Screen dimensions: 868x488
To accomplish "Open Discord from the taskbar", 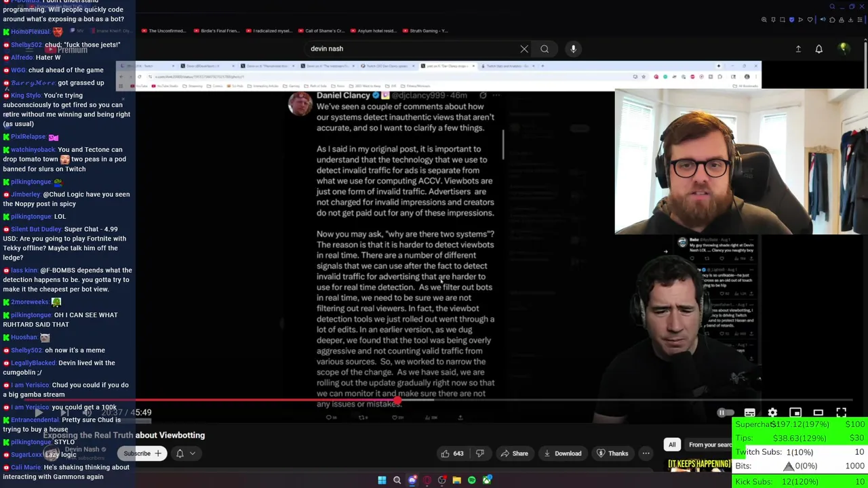I will pos(412,480).
